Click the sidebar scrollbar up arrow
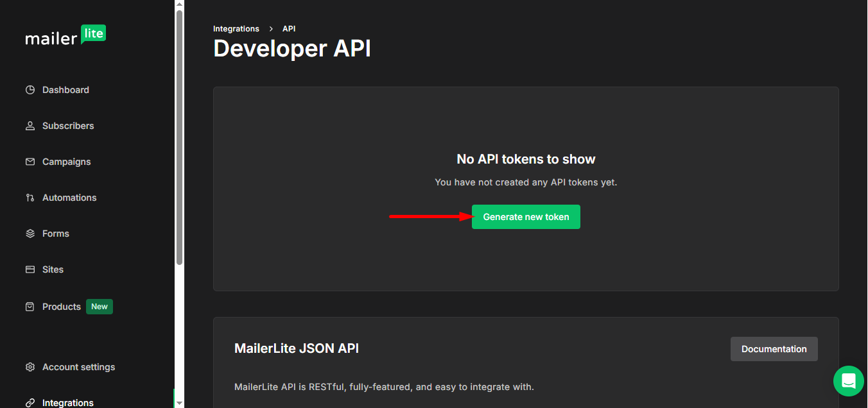The width and height of the screenshot is (868, 408). [180, 4]
